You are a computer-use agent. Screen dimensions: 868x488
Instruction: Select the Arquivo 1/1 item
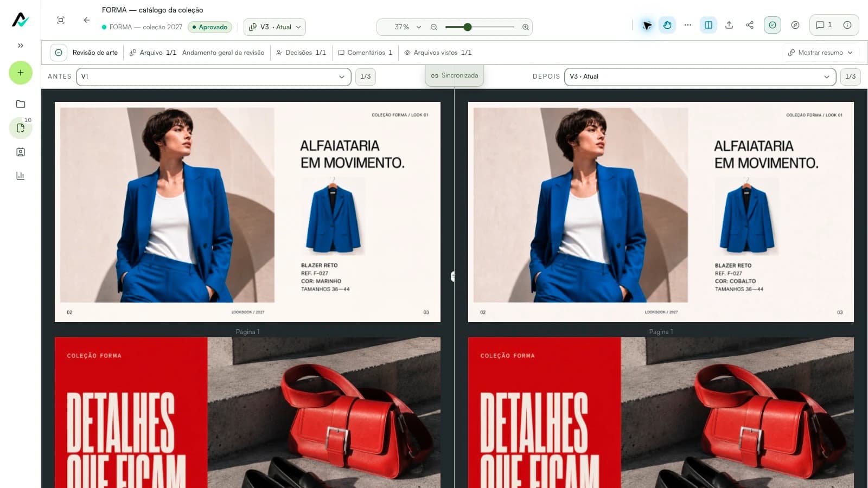(153, 53)
